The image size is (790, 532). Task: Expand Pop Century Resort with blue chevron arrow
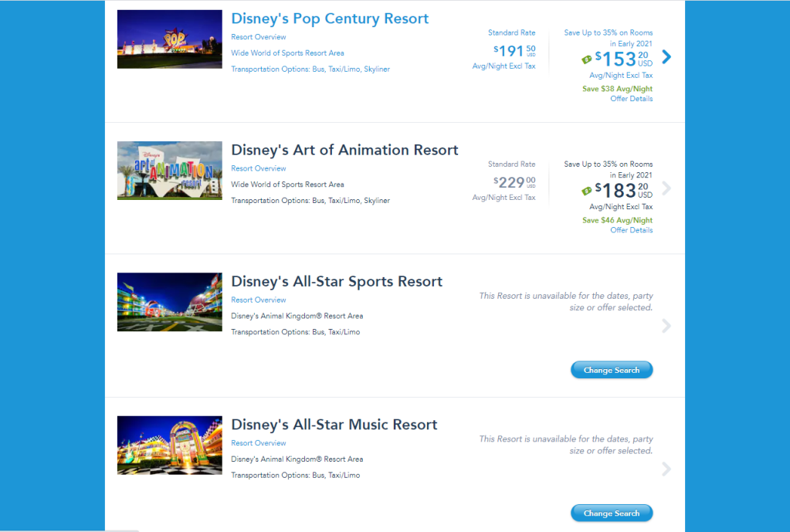tap(666, 56)
